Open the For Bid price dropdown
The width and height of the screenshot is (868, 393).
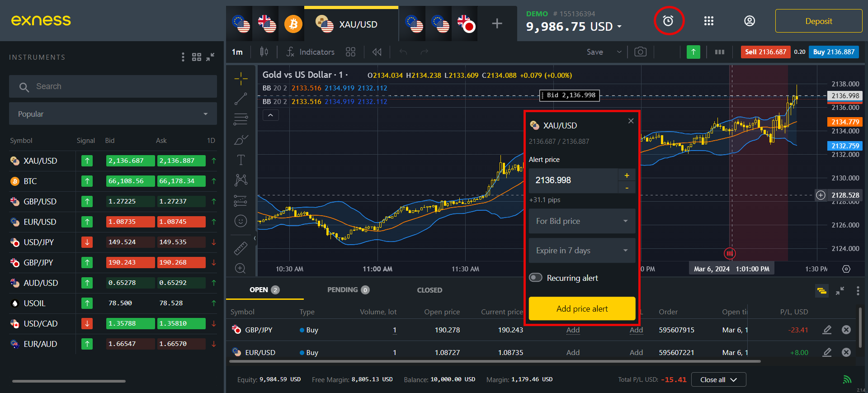582,221
